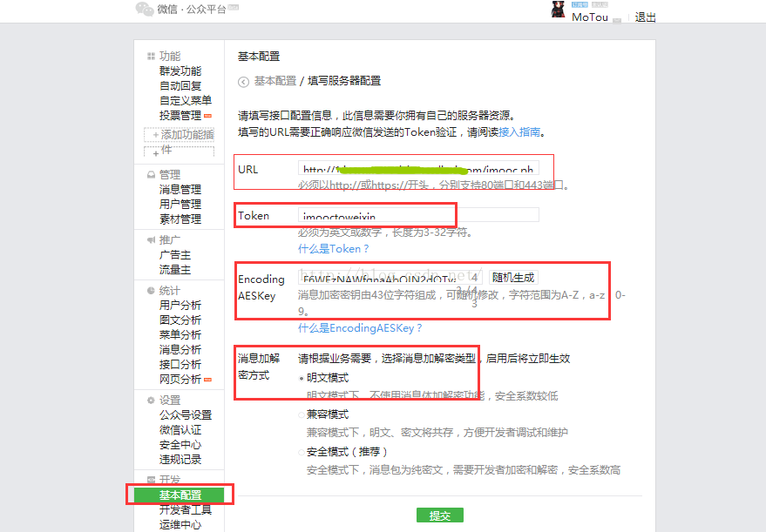Click the 管理 section icon in sidebar
The height and width of the screenshot is (532, 766).
pyautogui.click(x=151, y=175)
